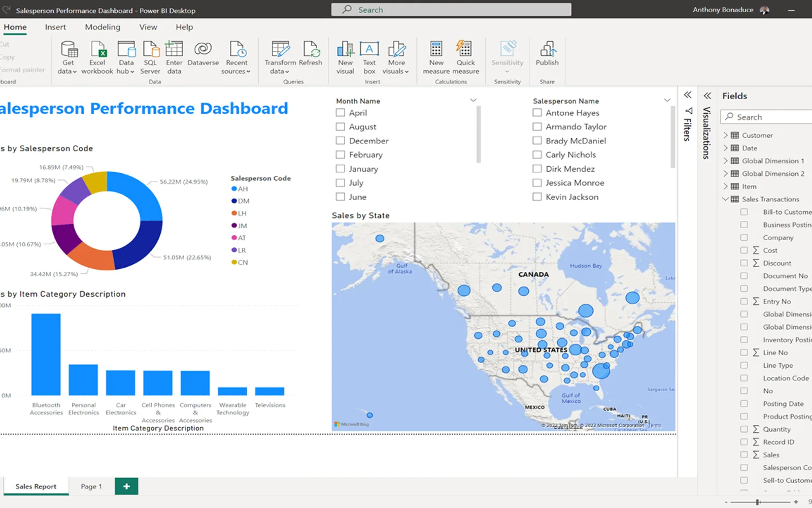Expand the Filters pane chevron
812x508 pixels.
(x=688, y=95)
